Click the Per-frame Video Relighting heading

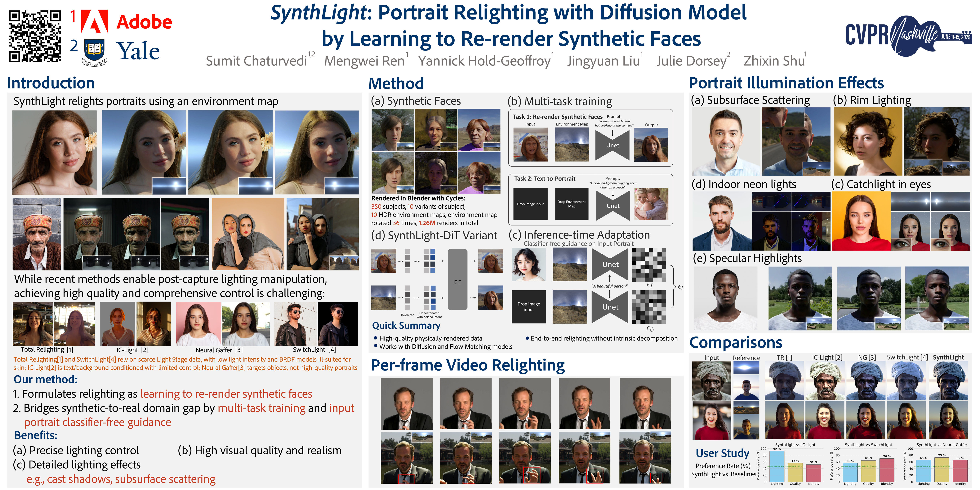(x=468, y=365)
